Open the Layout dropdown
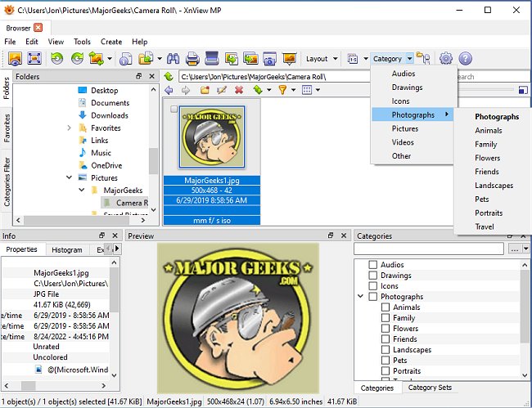This screenshot has height=408, width=532. (x=321, y=59)
